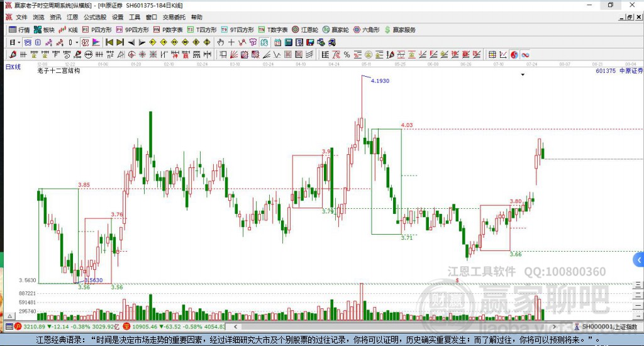The image size is (644, 346).
Task: Click the volume pane up-triangle button
Action: click(10, 316)
